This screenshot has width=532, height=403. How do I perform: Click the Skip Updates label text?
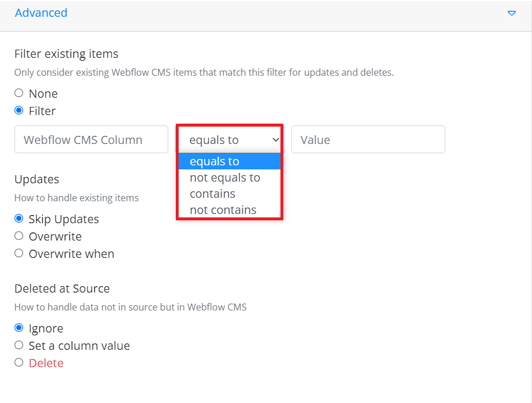click(x=64, y=219)
